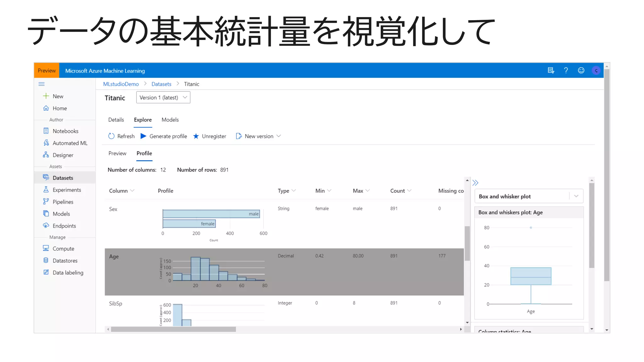The width and height of the screenshot is (644, 362).
Task: Select the Explore tab
Action: (143, 120)
